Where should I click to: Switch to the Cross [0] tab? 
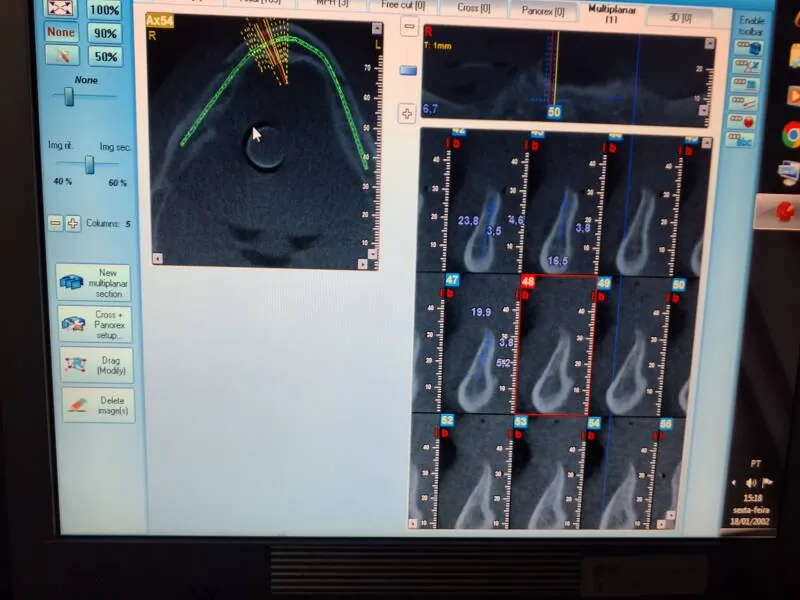[474, 8]
